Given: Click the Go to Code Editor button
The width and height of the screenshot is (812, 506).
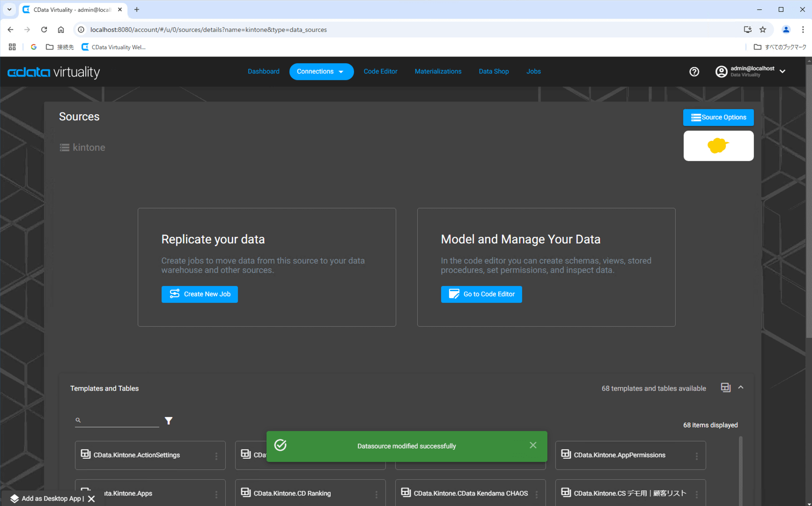Looking at the screenshot, I should [x=481, y=294].
